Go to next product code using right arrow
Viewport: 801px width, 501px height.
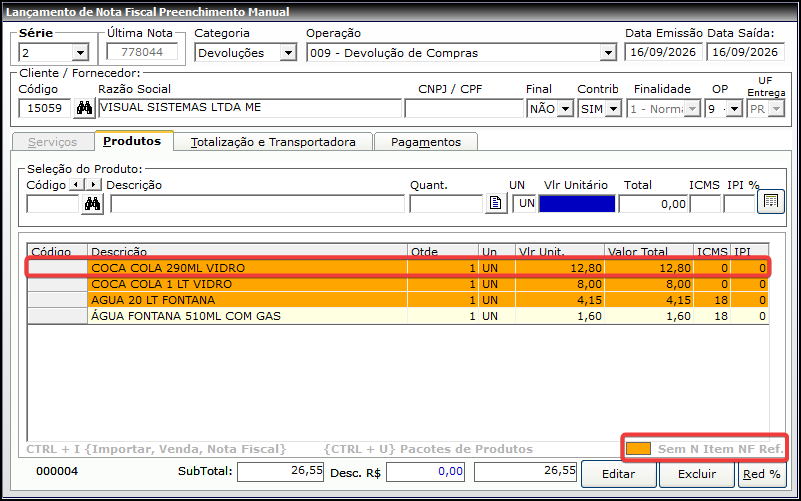click(93, 185)
